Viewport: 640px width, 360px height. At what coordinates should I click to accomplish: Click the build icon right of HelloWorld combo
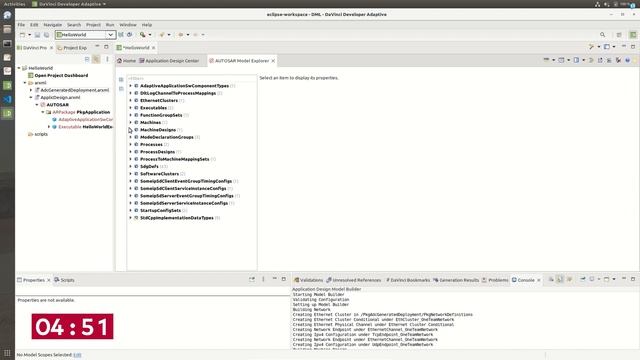121,35
